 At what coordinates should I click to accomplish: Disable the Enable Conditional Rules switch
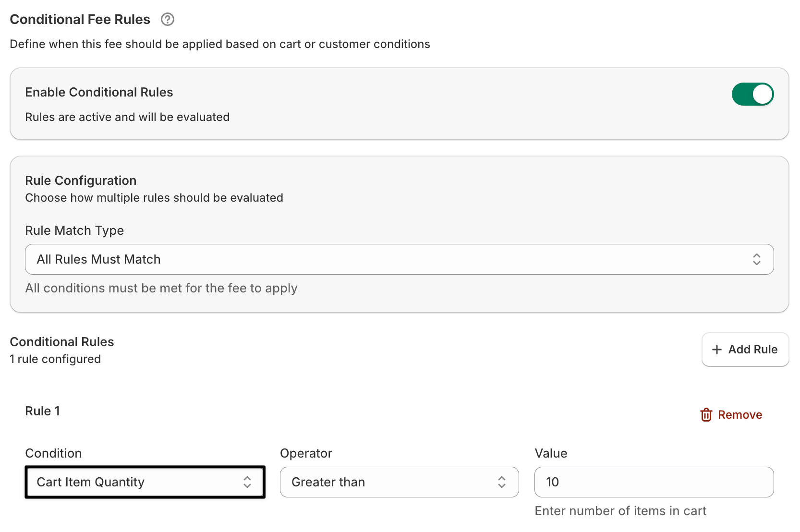click(752, 94)
